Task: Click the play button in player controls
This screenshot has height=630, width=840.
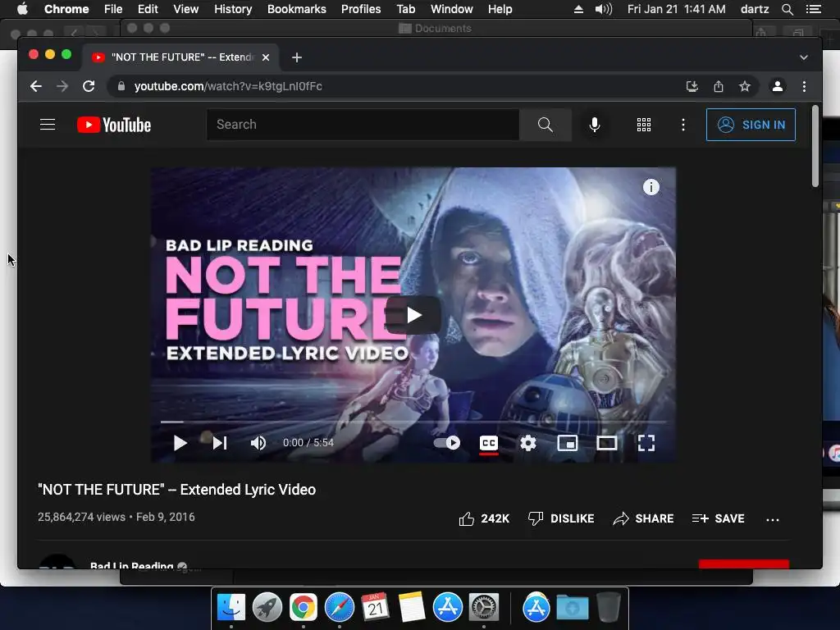Action: [x=180, y=443]
